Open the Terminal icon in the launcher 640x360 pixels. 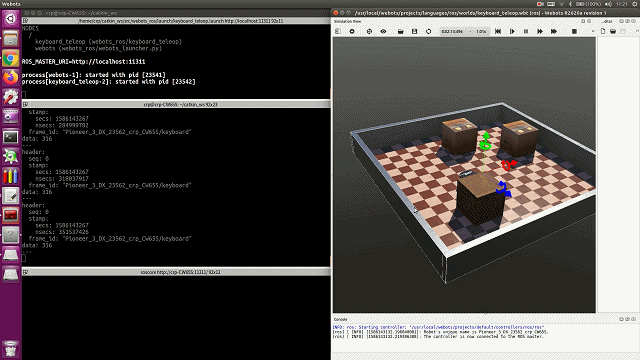click(x=11, y=137)
